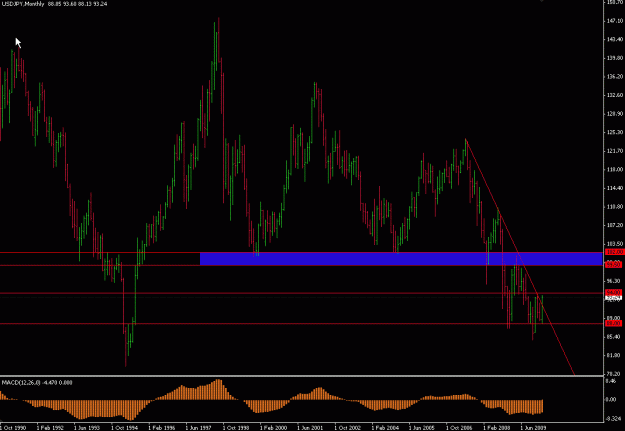Click the 121.70 price scale label
Screen dimensions: 625x431
point(614,151)
